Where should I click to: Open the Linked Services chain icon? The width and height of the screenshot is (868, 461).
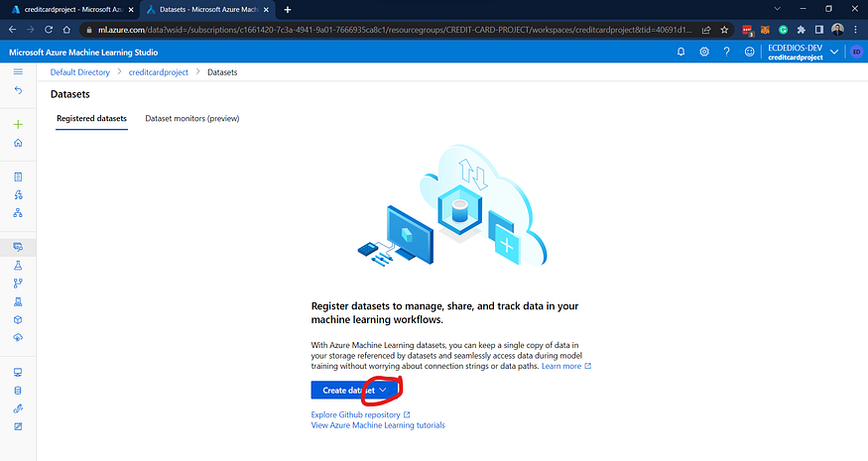pos(18,408)
